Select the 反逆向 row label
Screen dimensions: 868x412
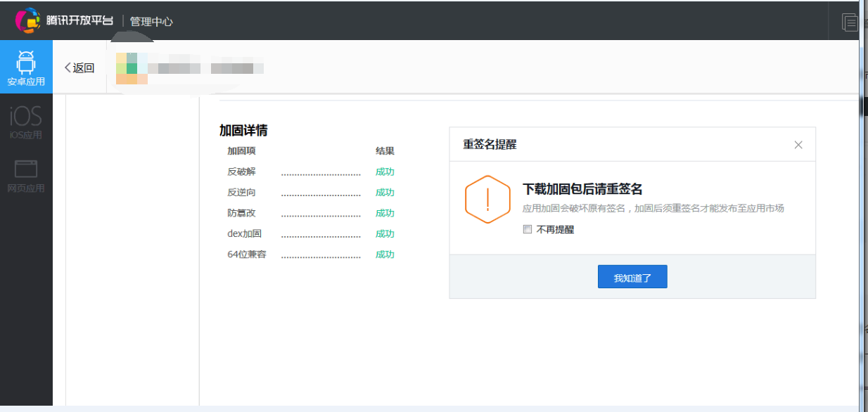[241, 193]
